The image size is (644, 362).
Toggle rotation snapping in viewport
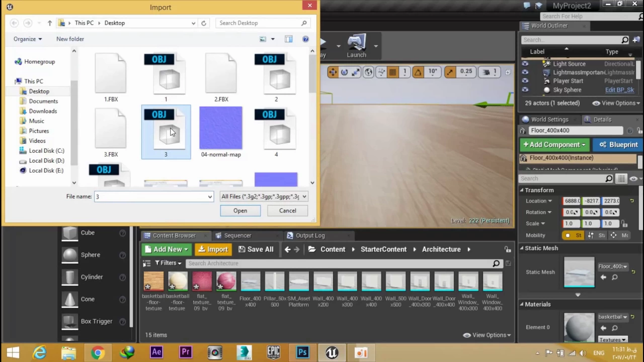coord(418,72)
